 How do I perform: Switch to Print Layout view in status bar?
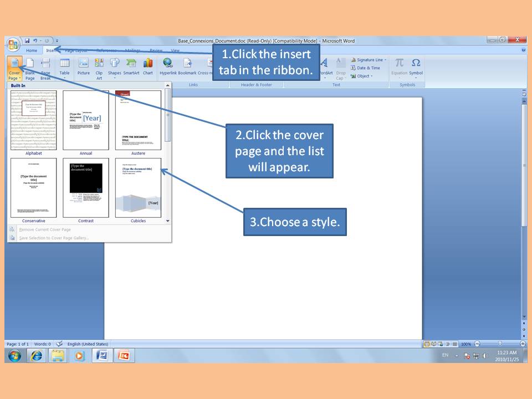(427, 344)
